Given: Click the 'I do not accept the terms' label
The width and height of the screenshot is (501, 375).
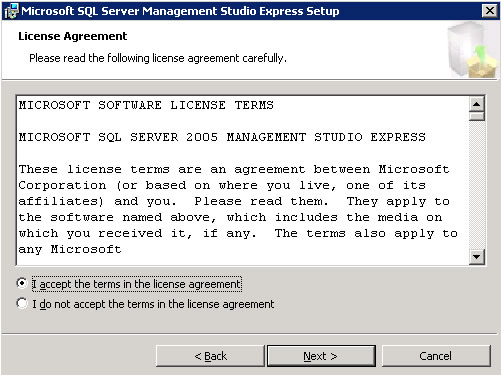Looking at the screenshot, I should coord(153,304).
